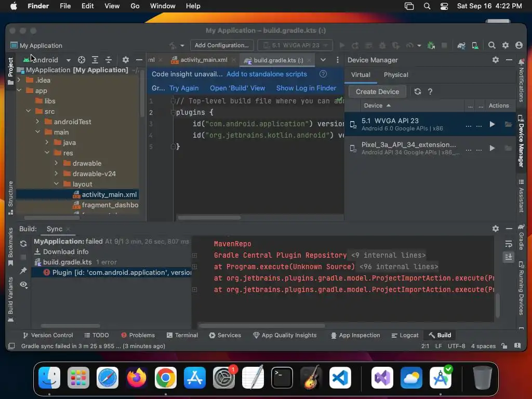Collapse the app folder

click(x=19, y=90)
